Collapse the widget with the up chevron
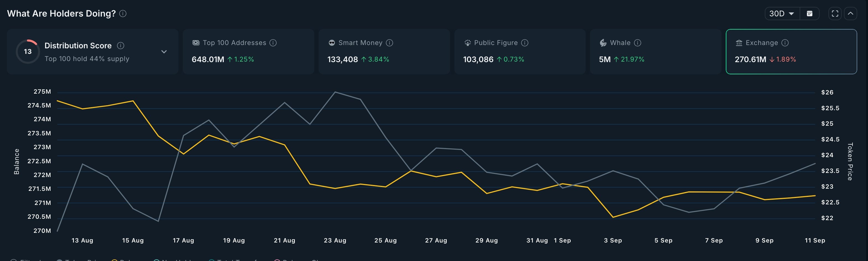This screenshot has height=261, width=868. (x=851, y=14)
